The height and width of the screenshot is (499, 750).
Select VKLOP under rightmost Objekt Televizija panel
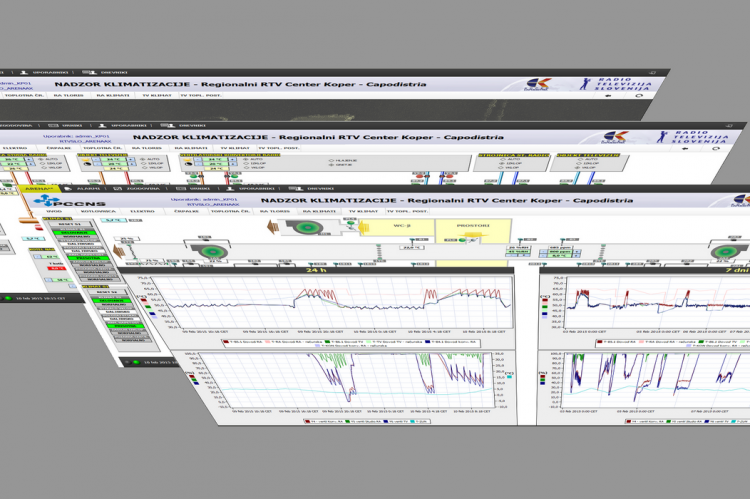coord(578,167)
